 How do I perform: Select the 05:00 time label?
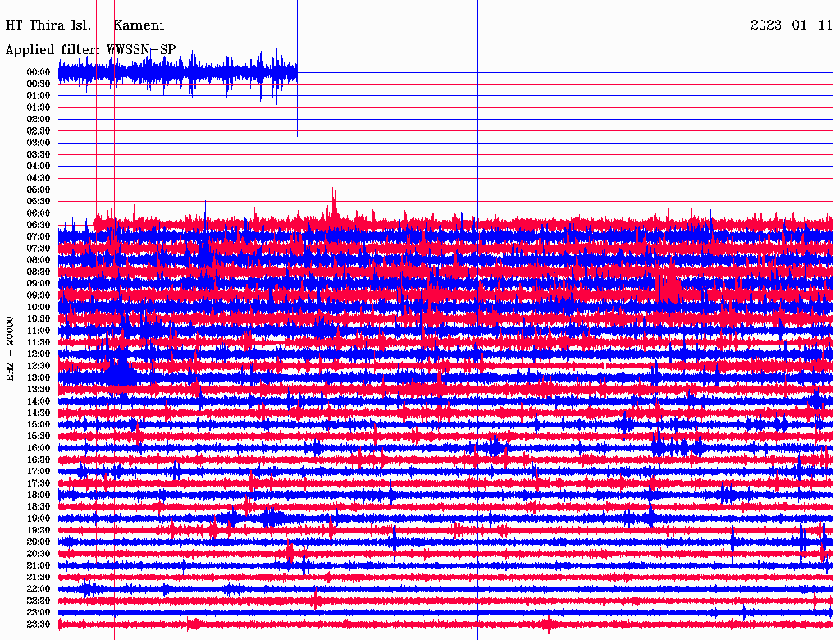[39, 190]
